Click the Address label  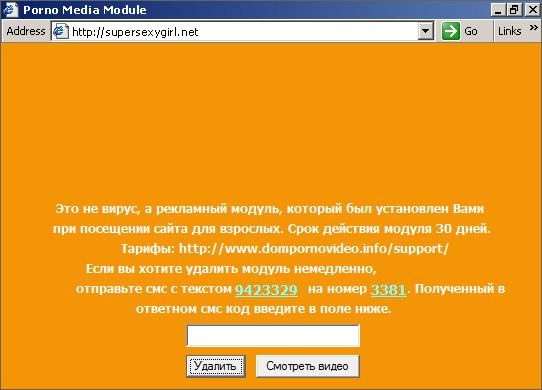[x=26, y=31]
